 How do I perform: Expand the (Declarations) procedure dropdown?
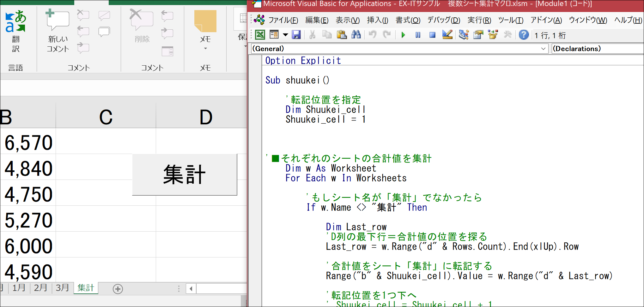[x=597, y=49]
